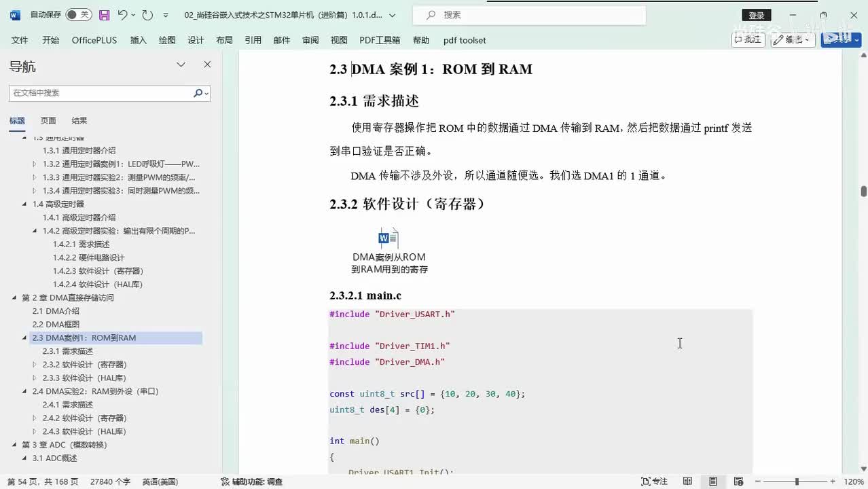Switch to the 插入 ribbon tab
Screen dimensions: 868x489
click(139, 40)
